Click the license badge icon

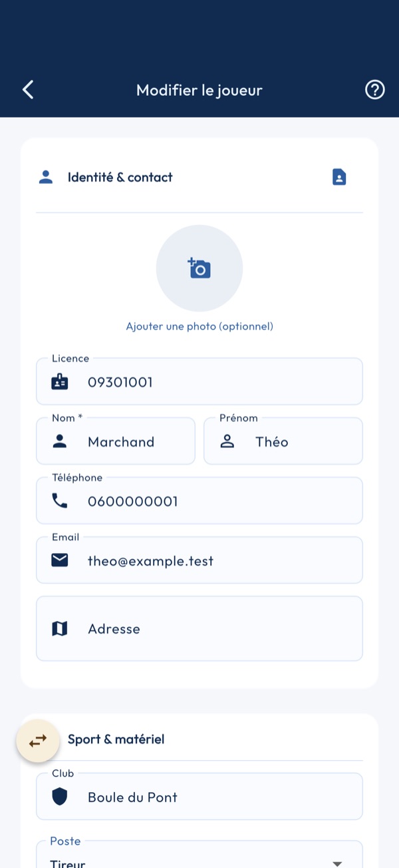click(60, 382)
